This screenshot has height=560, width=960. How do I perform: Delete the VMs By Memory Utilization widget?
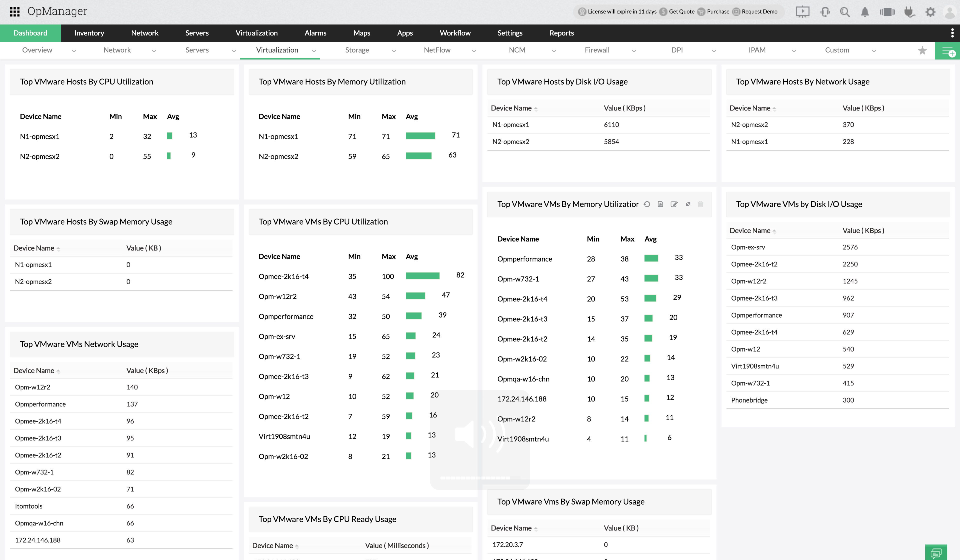[700, 204]
